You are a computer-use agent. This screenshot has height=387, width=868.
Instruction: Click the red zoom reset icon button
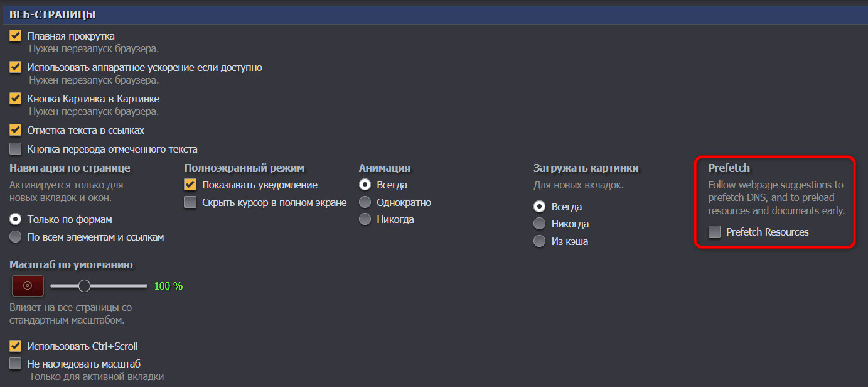[x=28, y=285]
